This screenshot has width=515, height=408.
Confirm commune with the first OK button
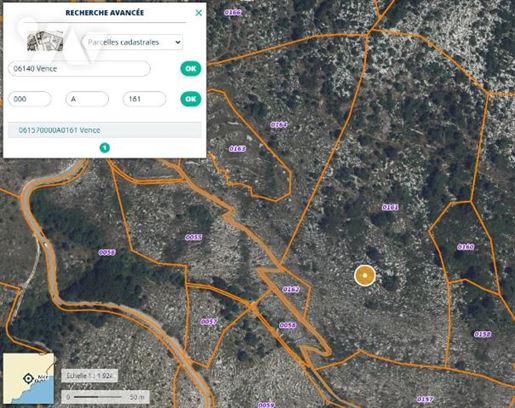point(191,69)
